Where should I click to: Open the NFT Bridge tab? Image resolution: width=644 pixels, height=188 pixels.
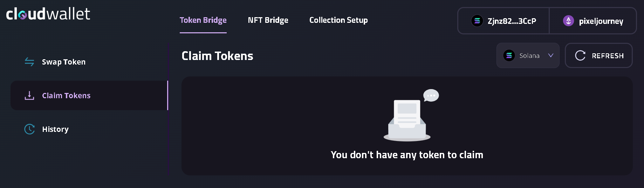click(x=268, y=20)
